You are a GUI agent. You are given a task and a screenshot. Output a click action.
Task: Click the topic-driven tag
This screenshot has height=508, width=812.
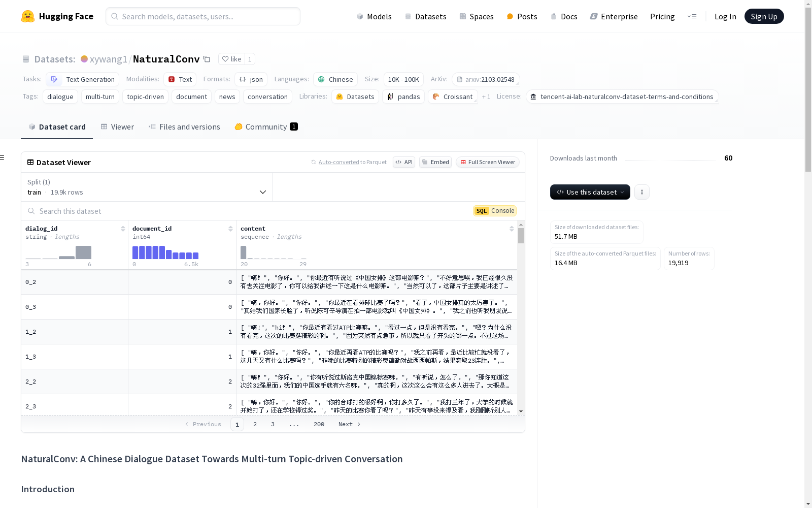[x=145, y=97]
